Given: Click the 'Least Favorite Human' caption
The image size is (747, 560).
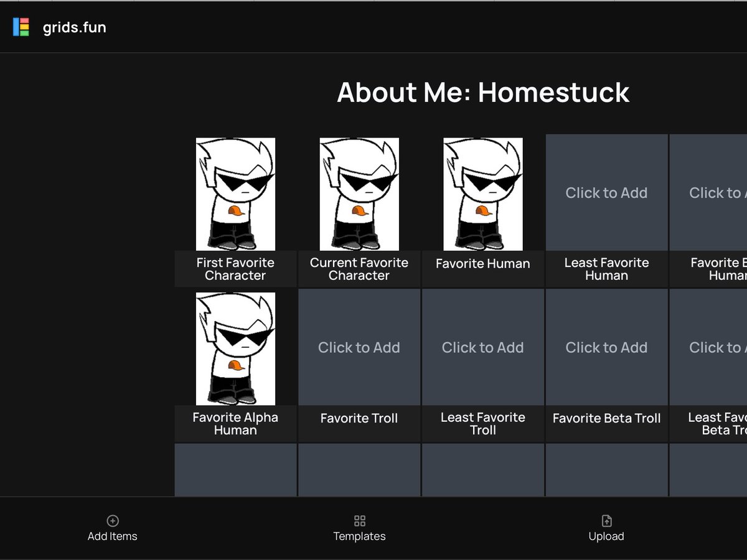Looking at the screenshot, I should click(x=606, y=269).
